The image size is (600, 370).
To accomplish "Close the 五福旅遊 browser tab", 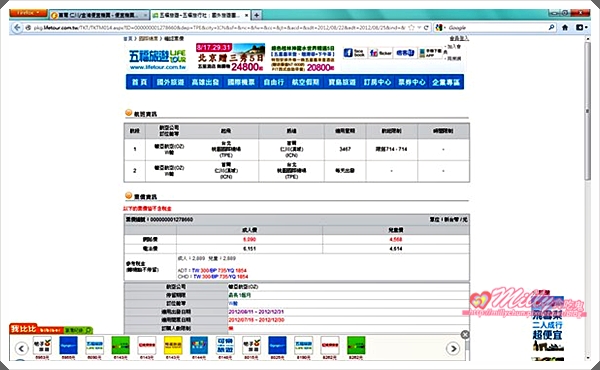I will [x=246, y=15].
